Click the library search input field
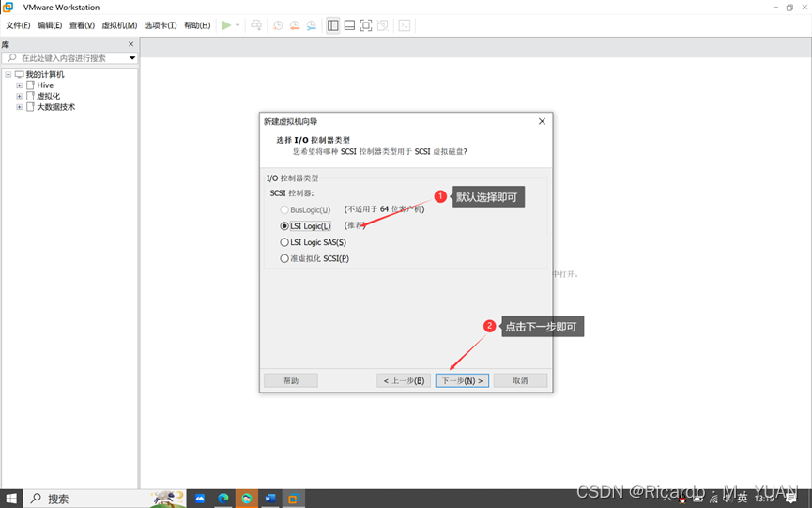The height and width of the screenshot is (508, 812). (69, 58)
